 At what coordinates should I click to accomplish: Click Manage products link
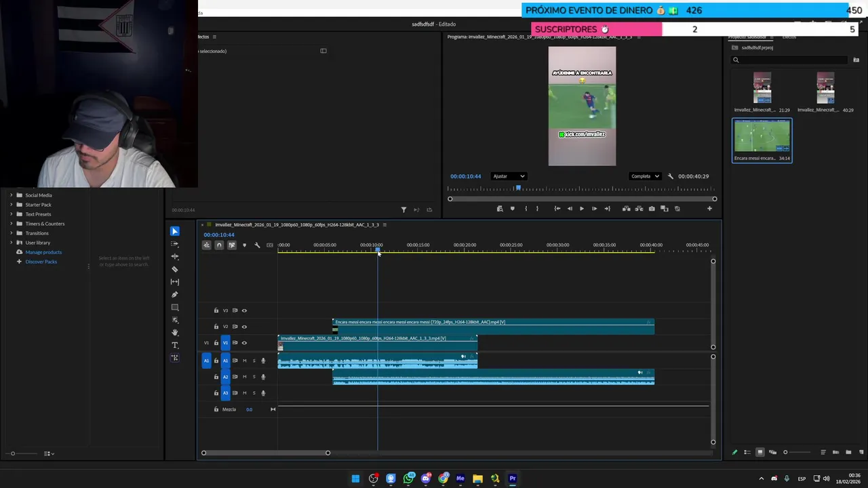pos(43,252)
